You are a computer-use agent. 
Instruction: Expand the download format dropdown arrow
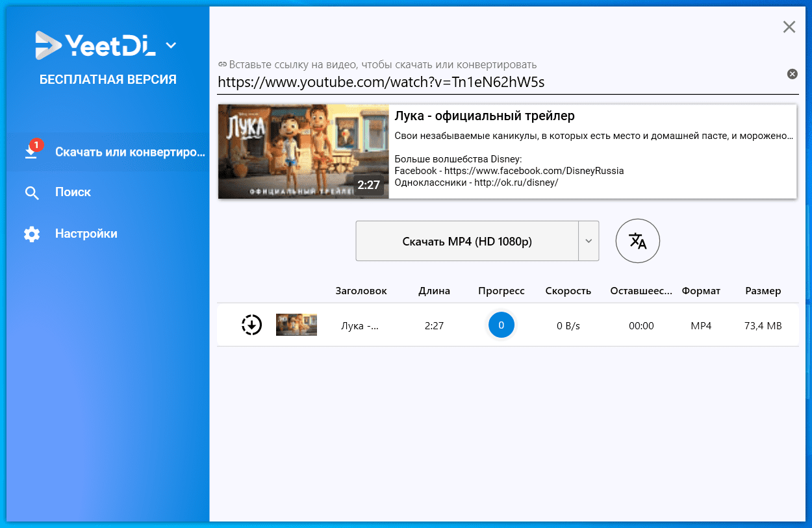(x=589, y=241)
